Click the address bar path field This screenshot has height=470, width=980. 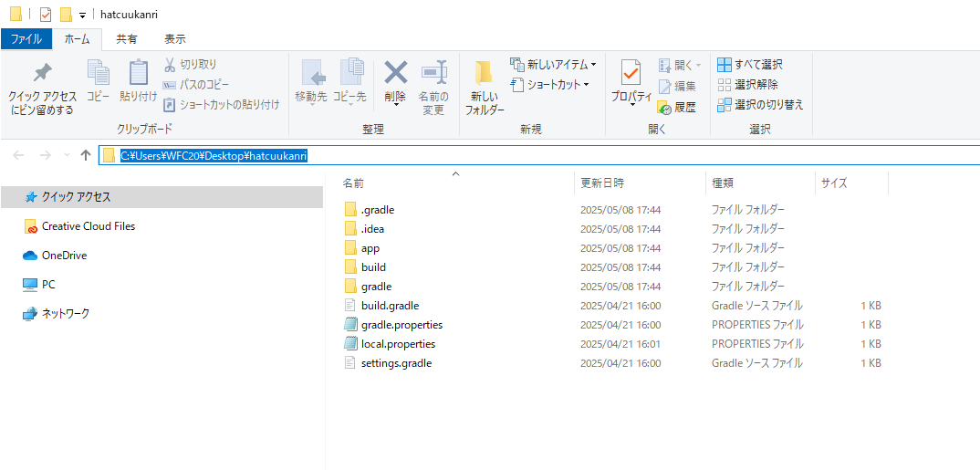pos(538,156)
